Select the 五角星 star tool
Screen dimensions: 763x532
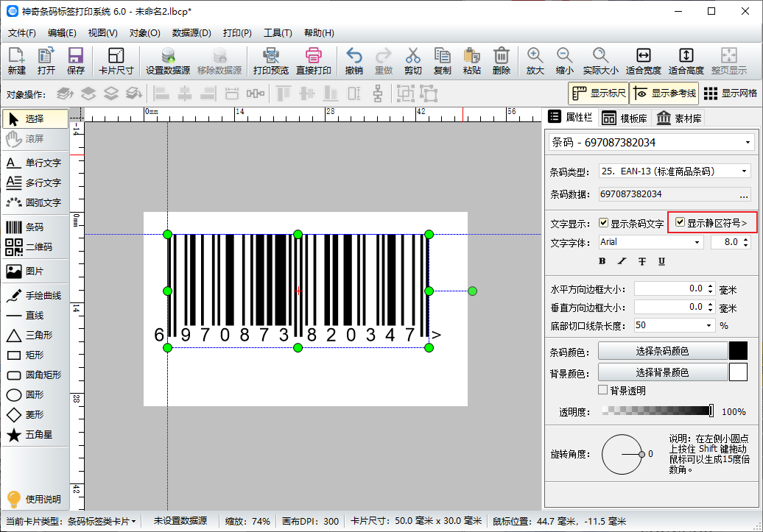35,434
